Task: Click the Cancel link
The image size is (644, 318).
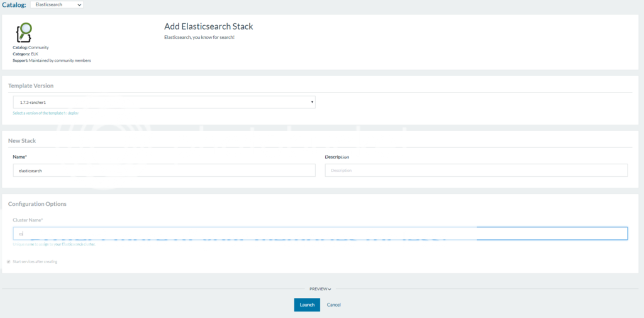Action: coord(334,305)
